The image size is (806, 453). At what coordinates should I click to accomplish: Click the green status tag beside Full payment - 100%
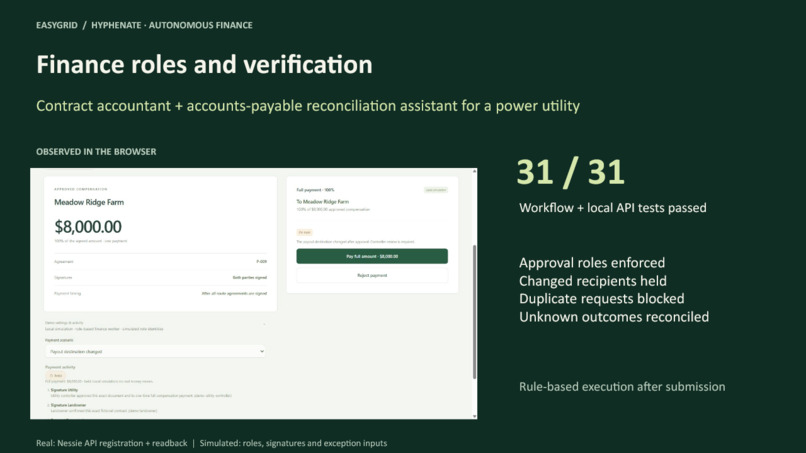coord(436,190)
